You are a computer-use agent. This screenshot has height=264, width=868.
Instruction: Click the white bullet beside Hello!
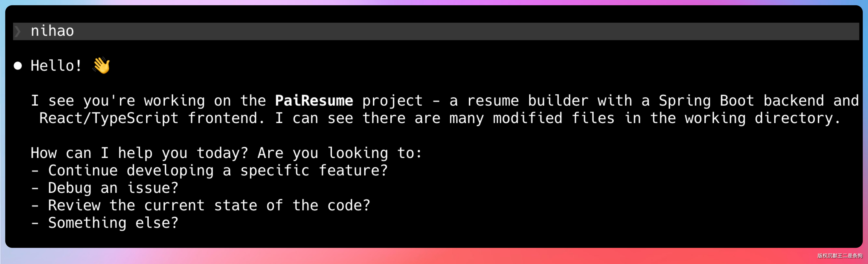click(x=18, y=66)
